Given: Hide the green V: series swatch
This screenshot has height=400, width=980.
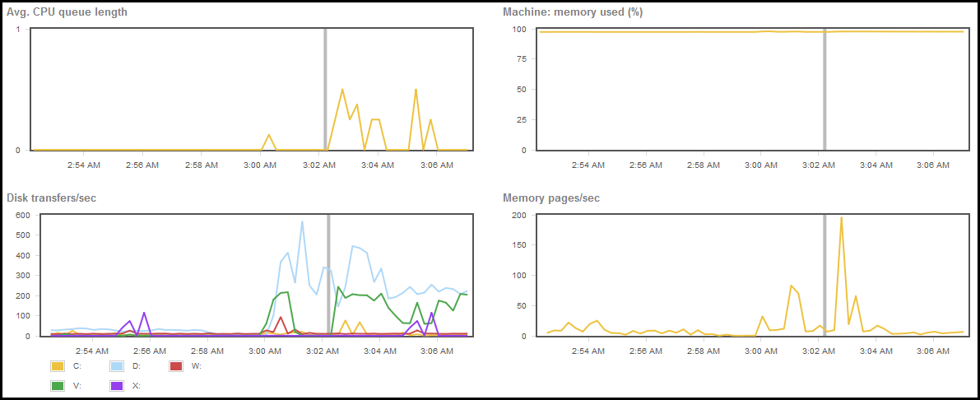Looking at the screenshot, I should (x=58, y=385).
